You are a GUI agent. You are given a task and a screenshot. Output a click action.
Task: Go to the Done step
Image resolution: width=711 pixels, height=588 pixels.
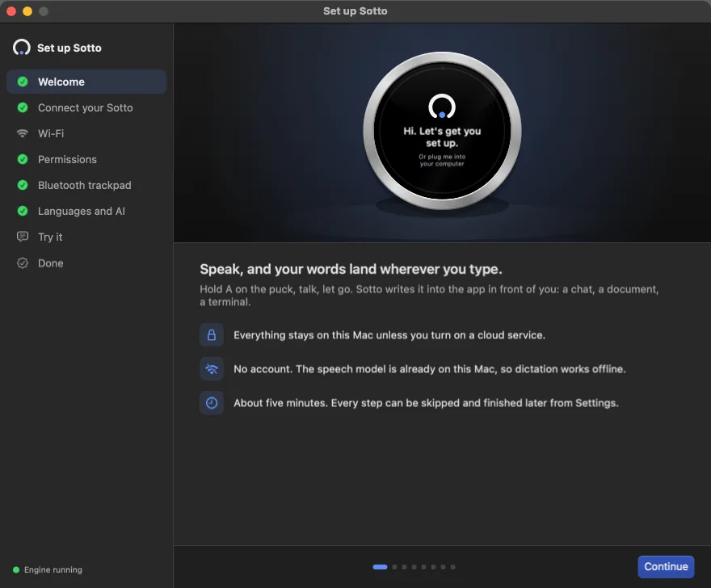click(x=86, y=263)
